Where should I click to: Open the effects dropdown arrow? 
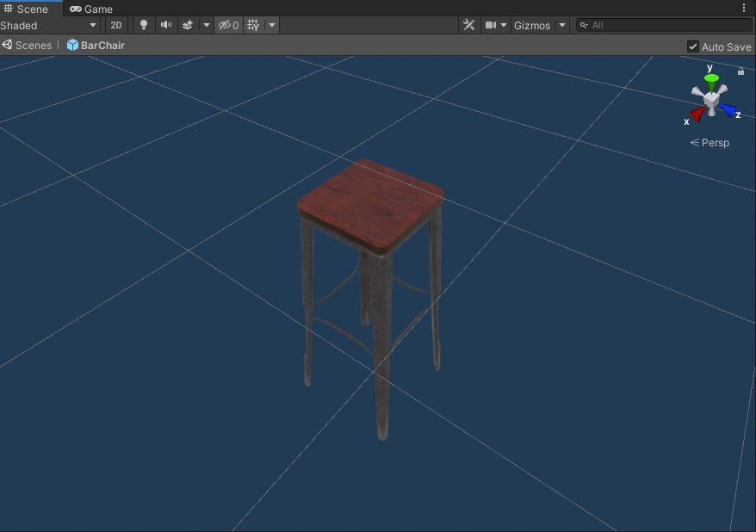(206, 25)
